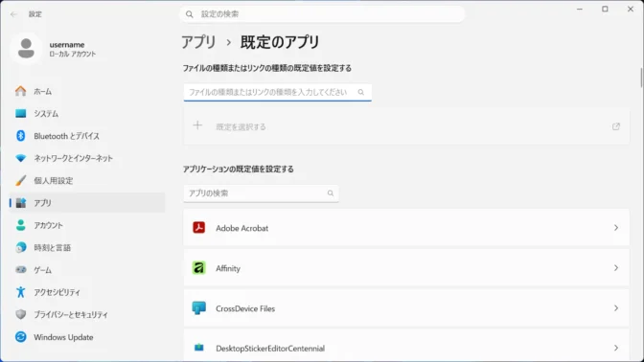This screenshot has height=362, width=644.
Task: Maximize the Settings window
Action: [x=605, y=9]
